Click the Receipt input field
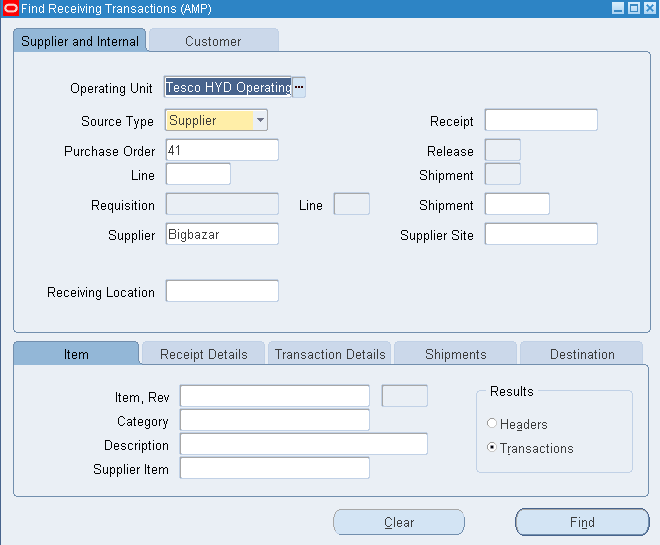Image resolution: width=660 pixels, height=545 pixels. [x=541, y=120]
